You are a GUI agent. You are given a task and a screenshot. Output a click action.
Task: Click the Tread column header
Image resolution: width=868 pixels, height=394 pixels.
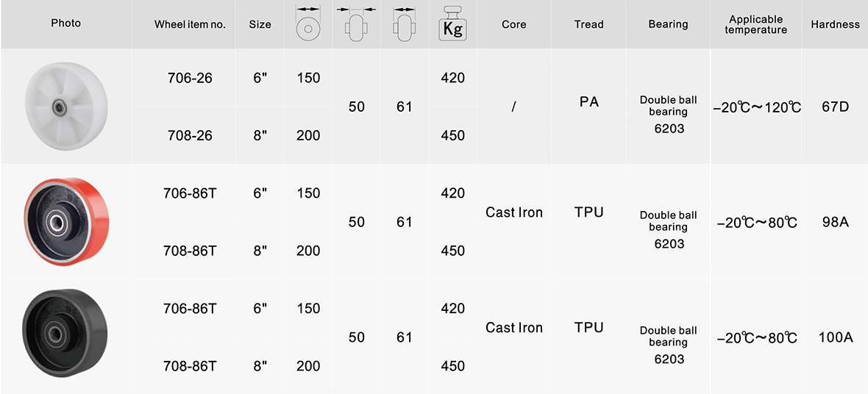coord(588,24)
